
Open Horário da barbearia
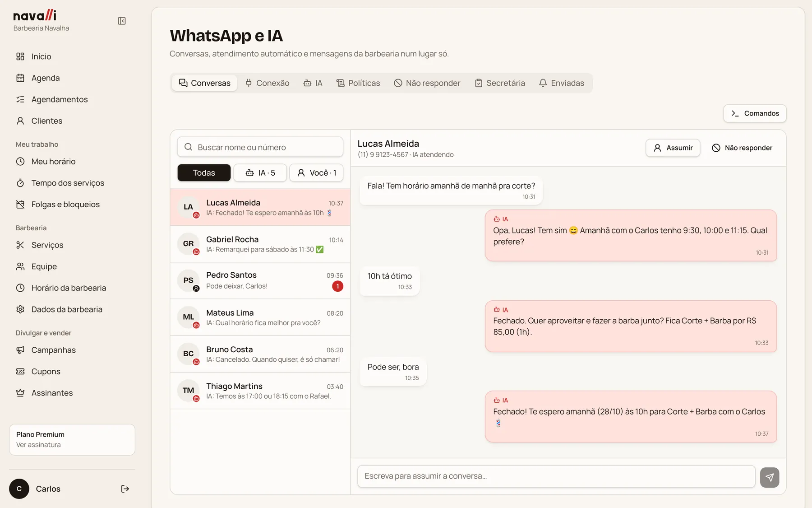(x=72, y=288)
